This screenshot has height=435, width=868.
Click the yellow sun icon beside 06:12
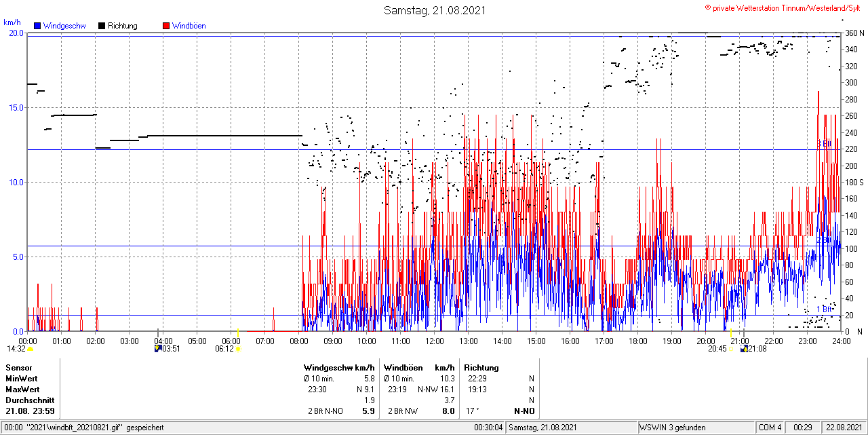click(x=238, y=349)
